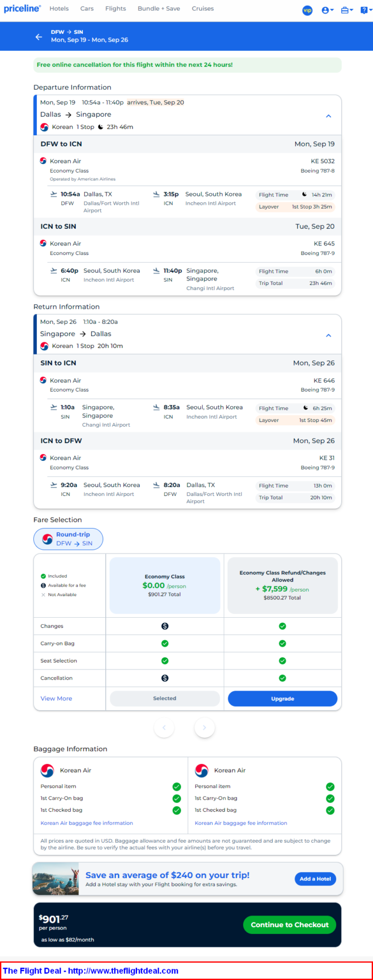Viewport: 373px width, 980px height.
Task: Click View More fare details
Action: (56, 698)
